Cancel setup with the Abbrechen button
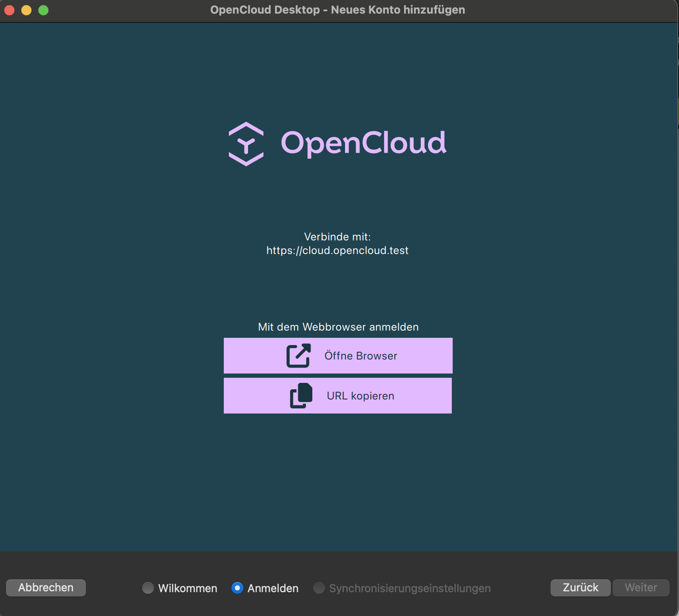Image resolution: width=679 pixels, height=616 pixels. click(46, 587)
